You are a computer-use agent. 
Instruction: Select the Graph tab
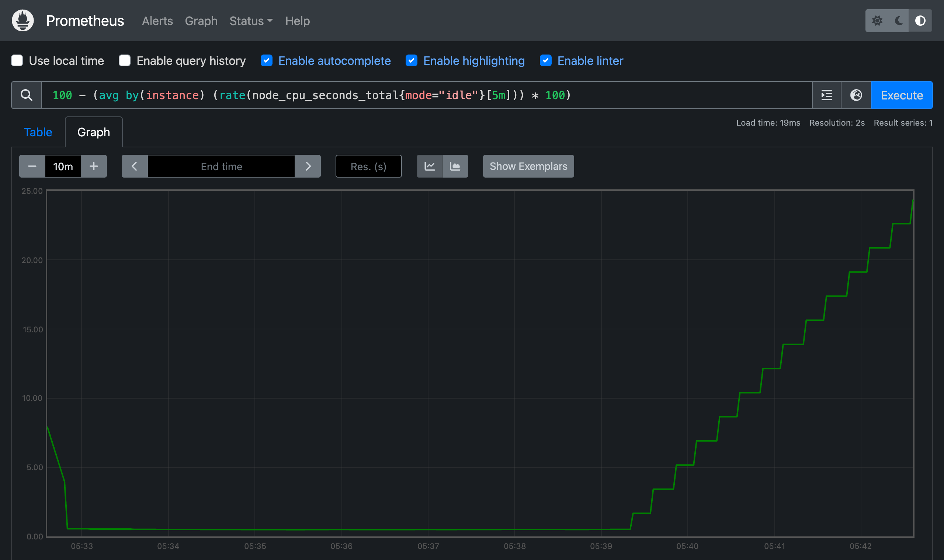pos(94,132)
